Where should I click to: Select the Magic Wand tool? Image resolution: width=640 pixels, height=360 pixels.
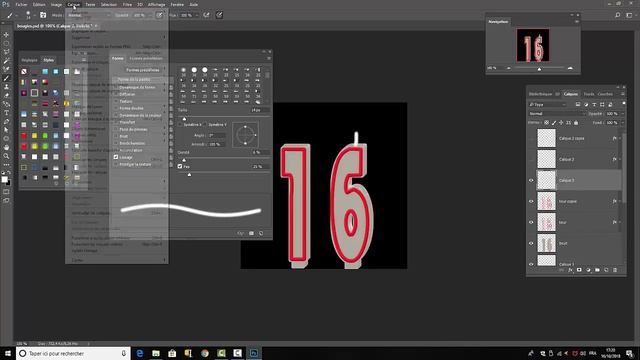[6, 60]
